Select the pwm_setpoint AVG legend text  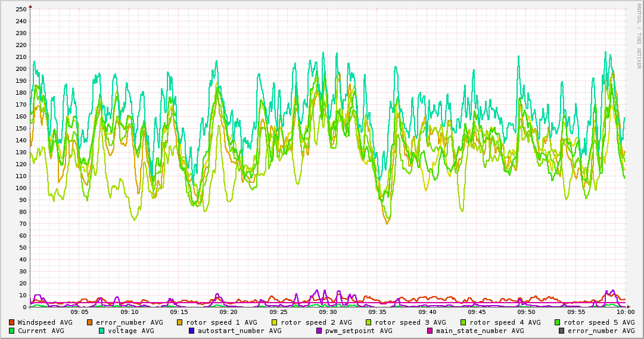(359, 331)
